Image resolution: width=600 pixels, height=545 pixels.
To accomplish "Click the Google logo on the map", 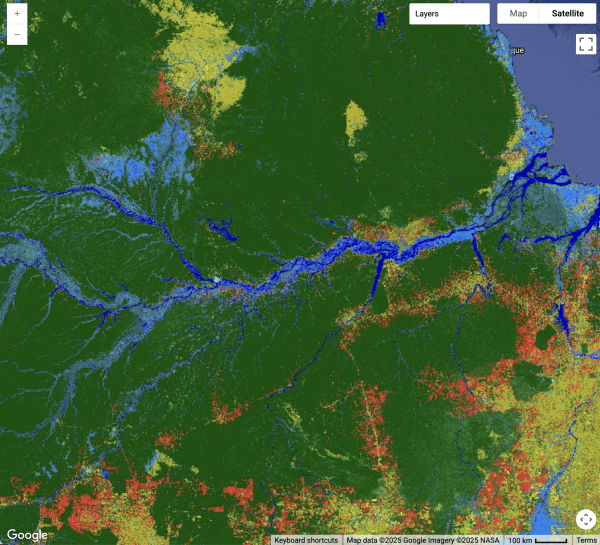I will [x=25, y=535].
